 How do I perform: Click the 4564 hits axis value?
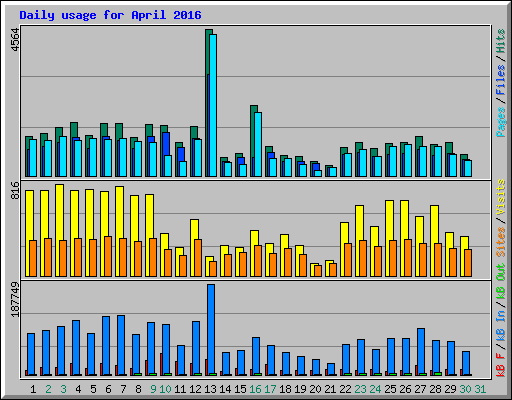tap(15, 40)
